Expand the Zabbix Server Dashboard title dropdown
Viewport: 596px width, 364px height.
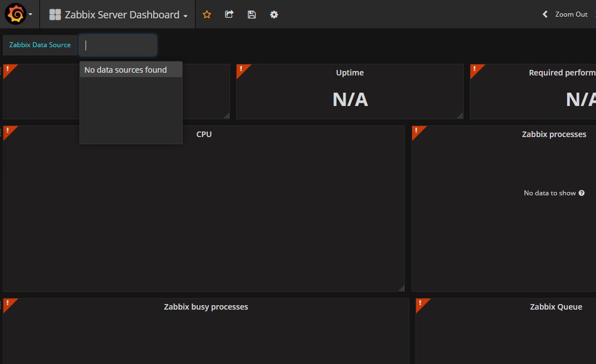[185, 16]
